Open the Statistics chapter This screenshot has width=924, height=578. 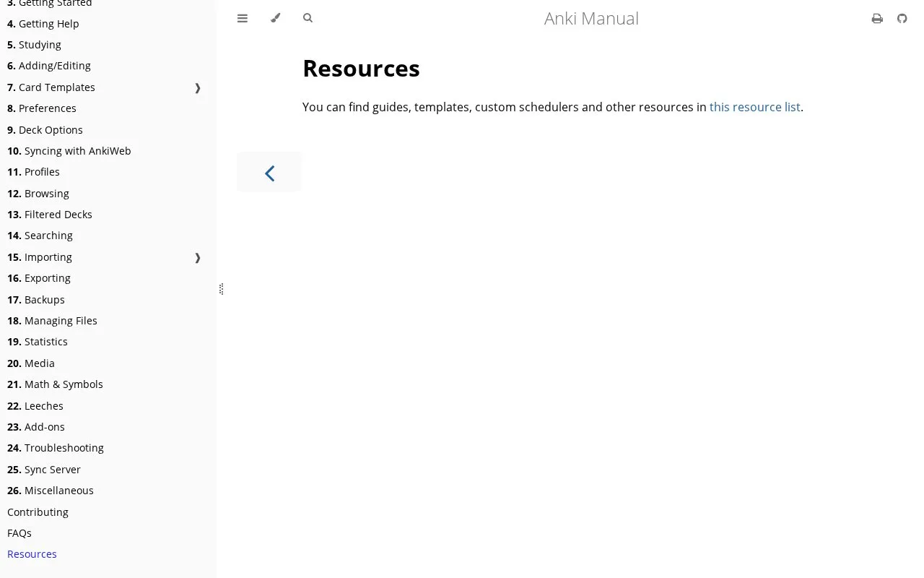tap(38, 342)
